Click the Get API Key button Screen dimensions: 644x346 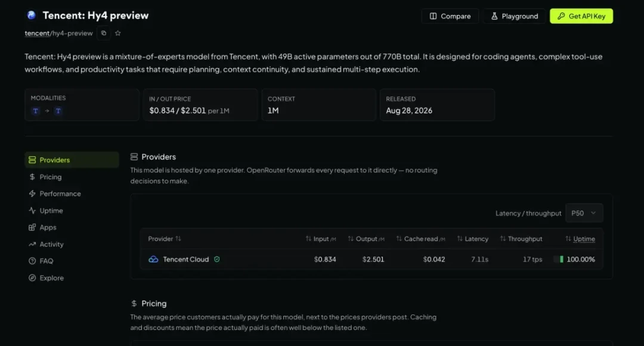[581, 16]
